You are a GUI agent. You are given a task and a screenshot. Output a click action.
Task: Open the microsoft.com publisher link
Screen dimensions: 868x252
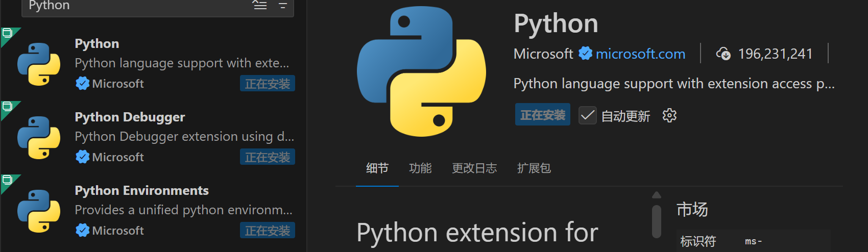[640, 54]
